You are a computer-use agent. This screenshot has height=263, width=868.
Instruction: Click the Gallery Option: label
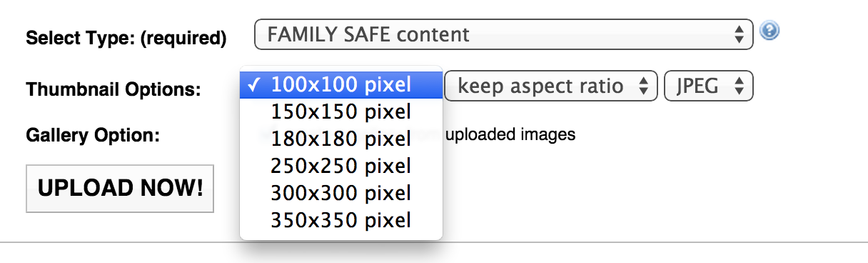tap(93, 135)
